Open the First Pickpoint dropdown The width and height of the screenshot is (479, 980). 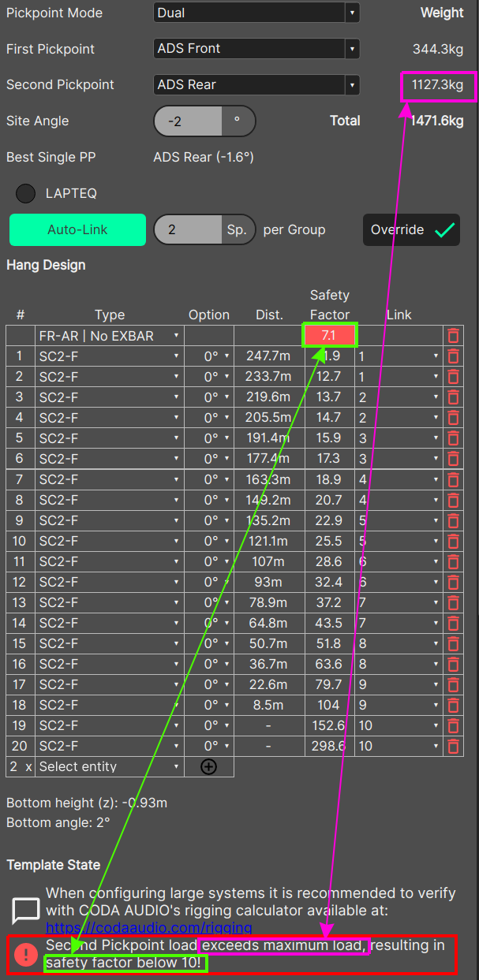tap(256, 49)
